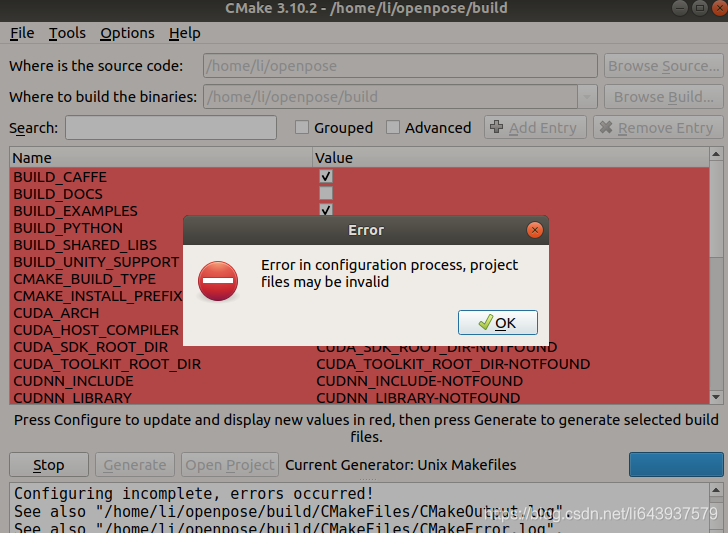Select the CMAKE_INSTALL_PREFIX entry
The image size is (728, 533).
point(98,296)
